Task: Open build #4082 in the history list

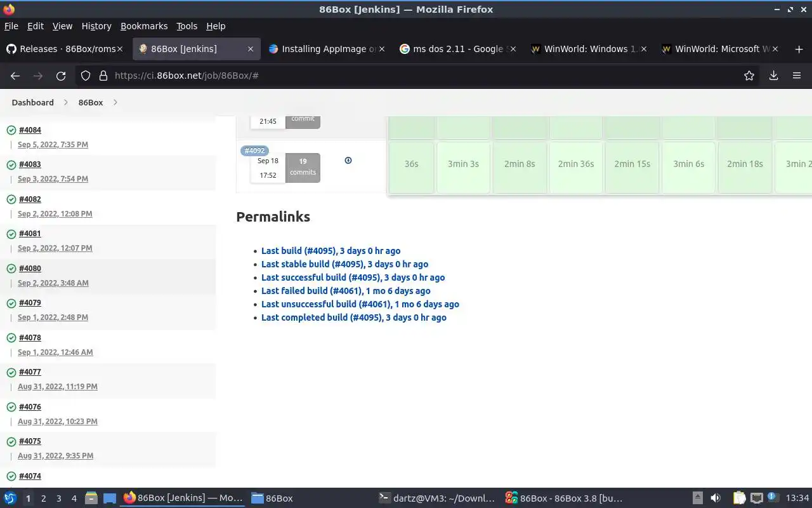Action: coord(30,199)
